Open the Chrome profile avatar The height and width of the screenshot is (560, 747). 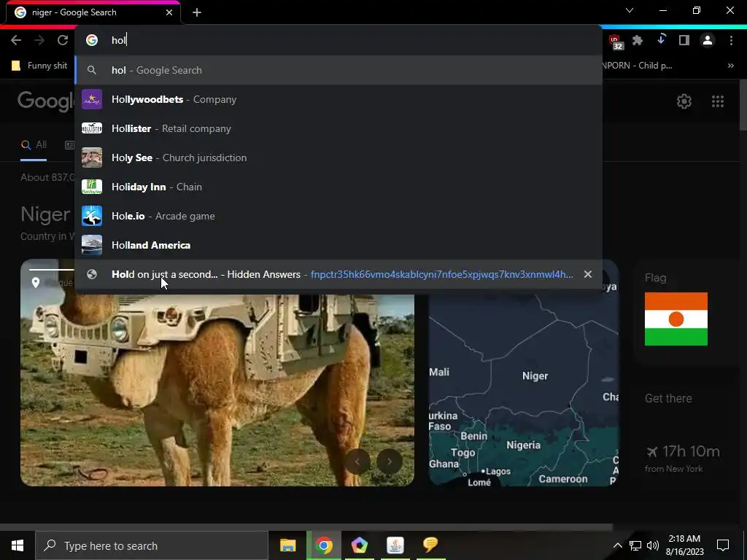(x=708, y=41)
